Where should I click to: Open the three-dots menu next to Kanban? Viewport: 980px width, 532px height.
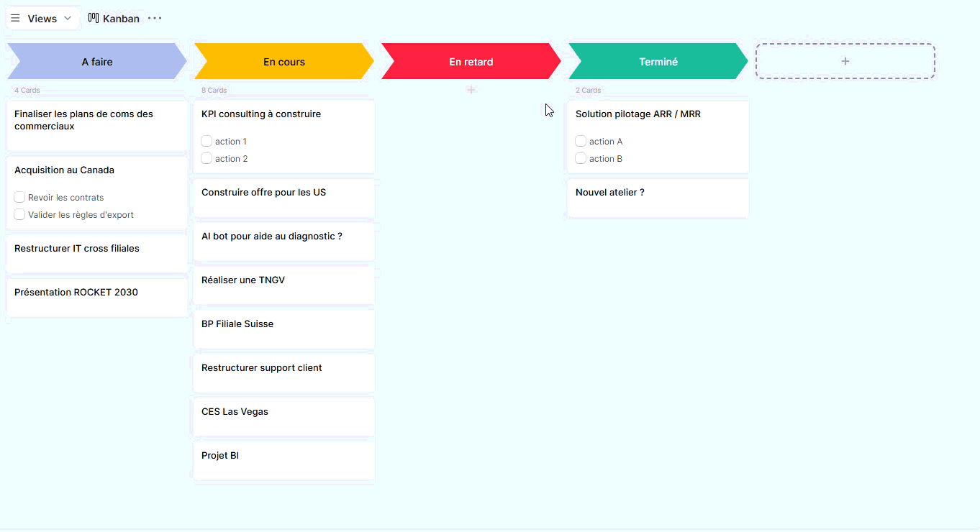155,18
